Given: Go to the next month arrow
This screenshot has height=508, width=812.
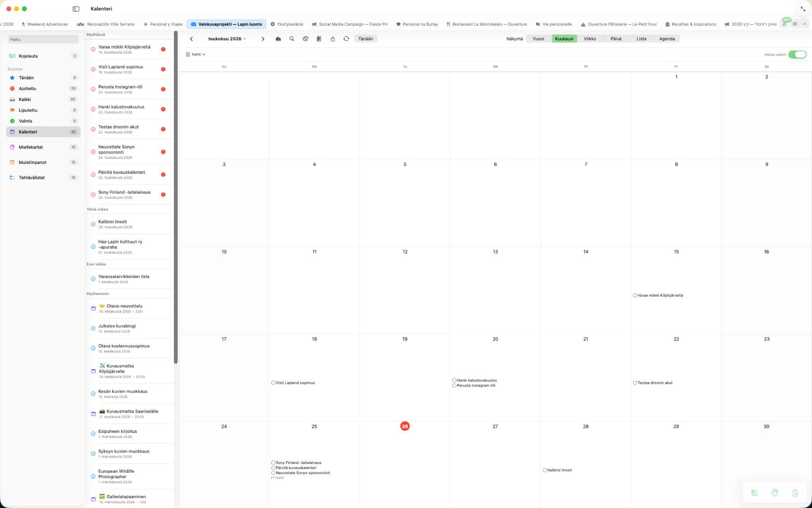Looking at the screenshot, I should coord(263,39).
